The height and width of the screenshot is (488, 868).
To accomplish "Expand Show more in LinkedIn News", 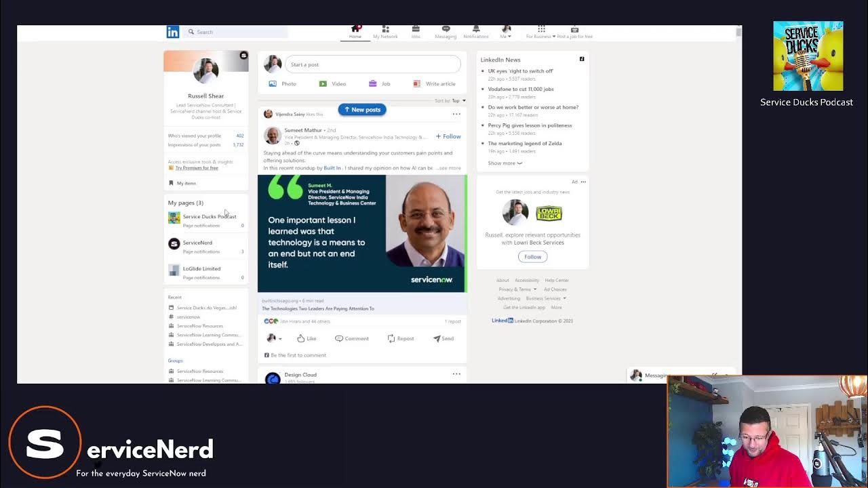I will (x=505, y=163).
